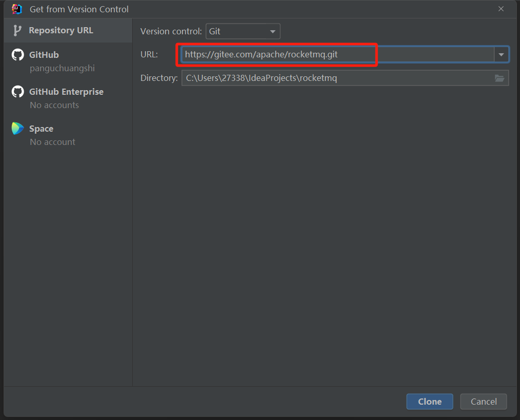Click 'No account' text under Space

coord(52,142)
